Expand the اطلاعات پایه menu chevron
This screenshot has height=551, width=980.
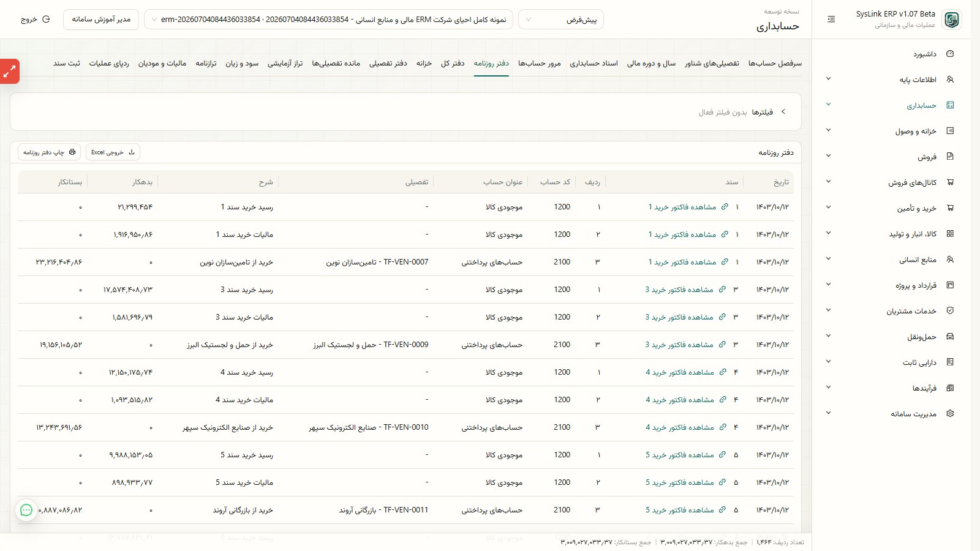pyautogui.click(x=828, y=79)
